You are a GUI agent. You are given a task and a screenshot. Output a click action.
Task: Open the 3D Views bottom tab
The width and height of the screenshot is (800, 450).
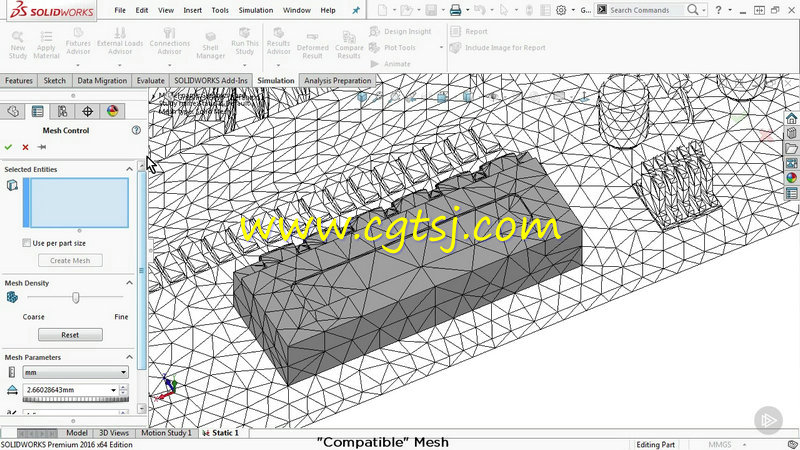click(114, 433)
